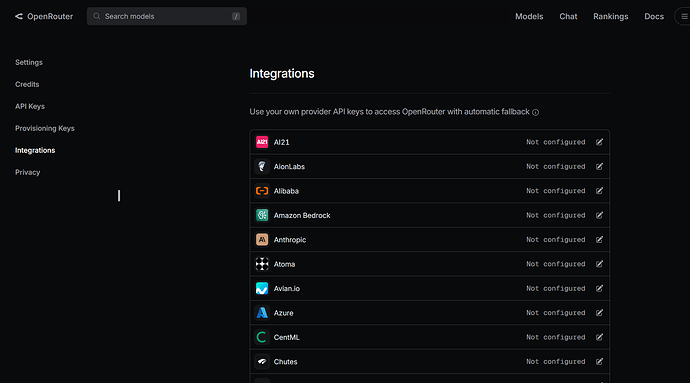Go to Credits in the sidebar

tap(27, 84)
